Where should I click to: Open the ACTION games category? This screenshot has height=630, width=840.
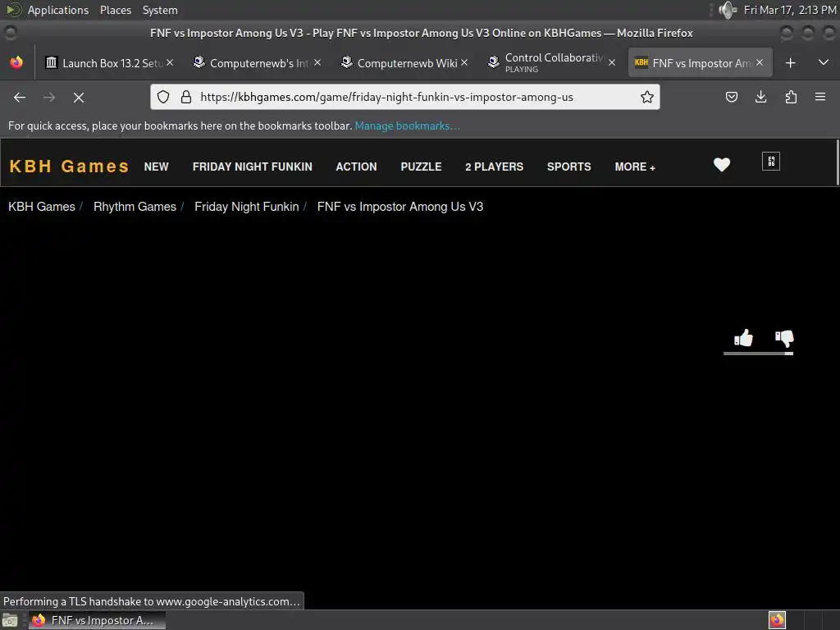356,167
